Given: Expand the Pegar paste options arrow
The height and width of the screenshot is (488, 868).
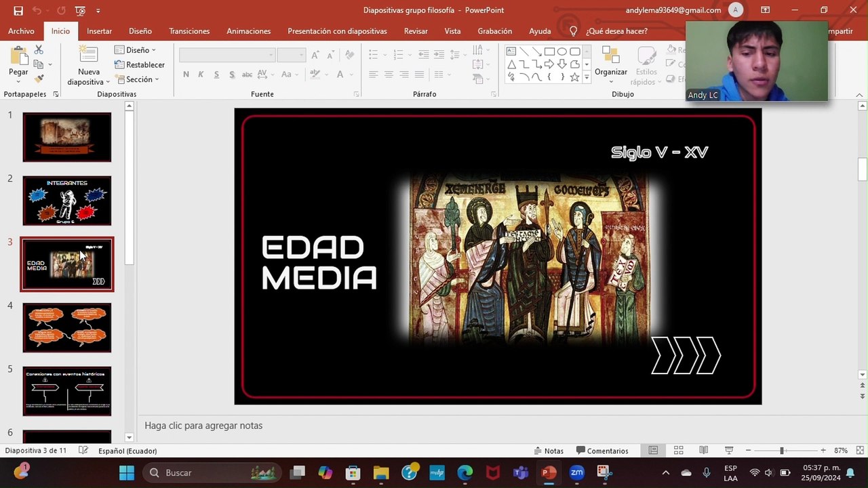Looking at the screenshot, I should tap(18, 81).
